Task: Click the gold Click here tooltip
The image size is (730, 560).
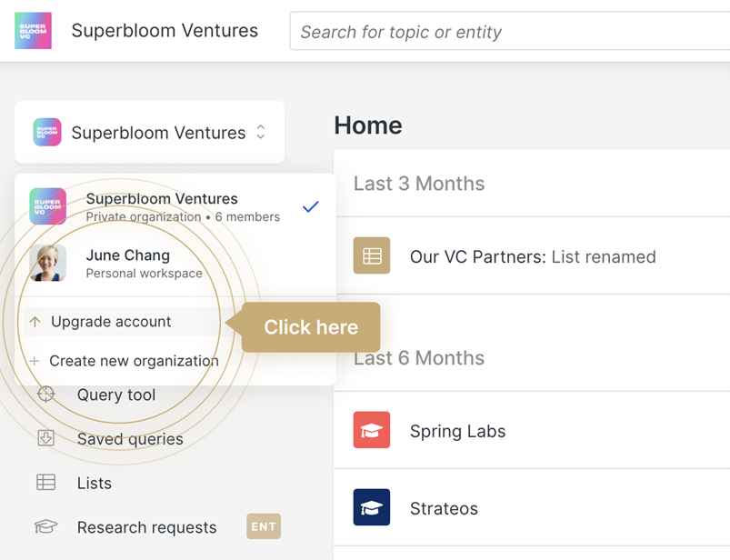Action: pyautogui.click(x=311, y=327)
